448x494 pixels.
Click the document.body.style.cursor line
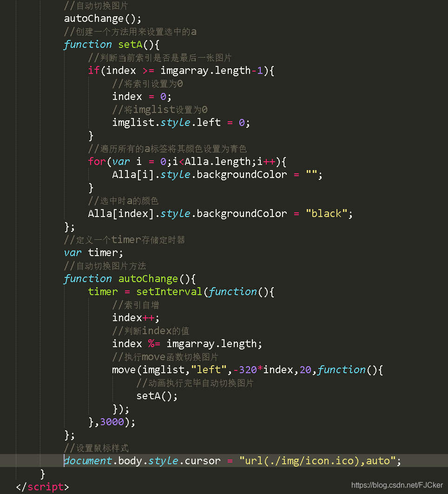click(x=232, y=461)
